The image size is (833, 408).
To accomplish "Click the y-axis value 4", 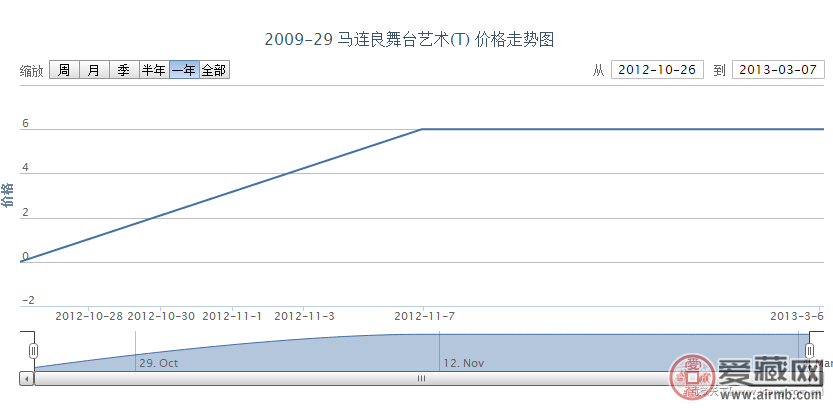I will (x=25, y=168).
